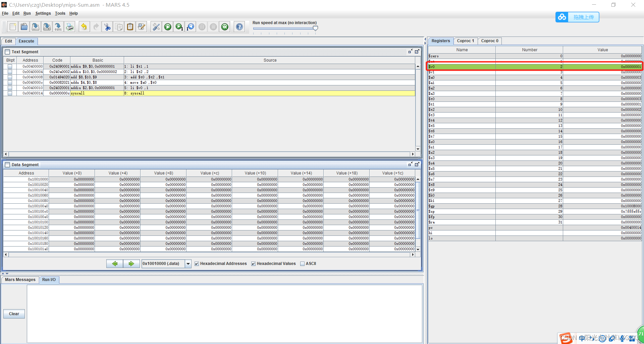The height and width of the screenshot is (344, 644).
Task: Toggle breakpoint on syscall row
Action: point(10,93)
